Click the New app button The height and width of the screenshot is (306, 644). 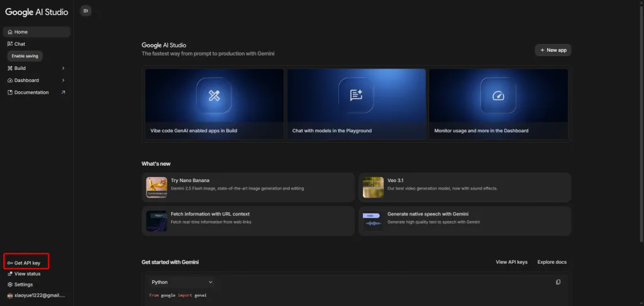(553, 50)
